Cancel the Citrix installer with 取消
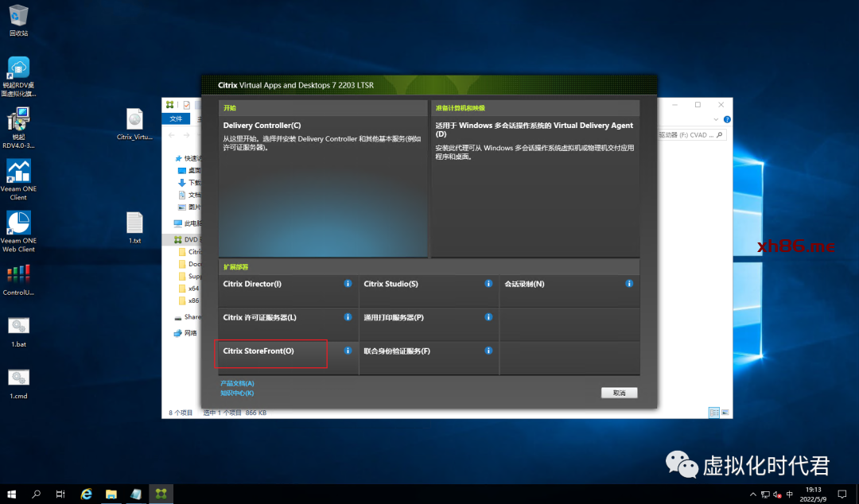This screenshot has width=859, height=504. tap(619, 393)
